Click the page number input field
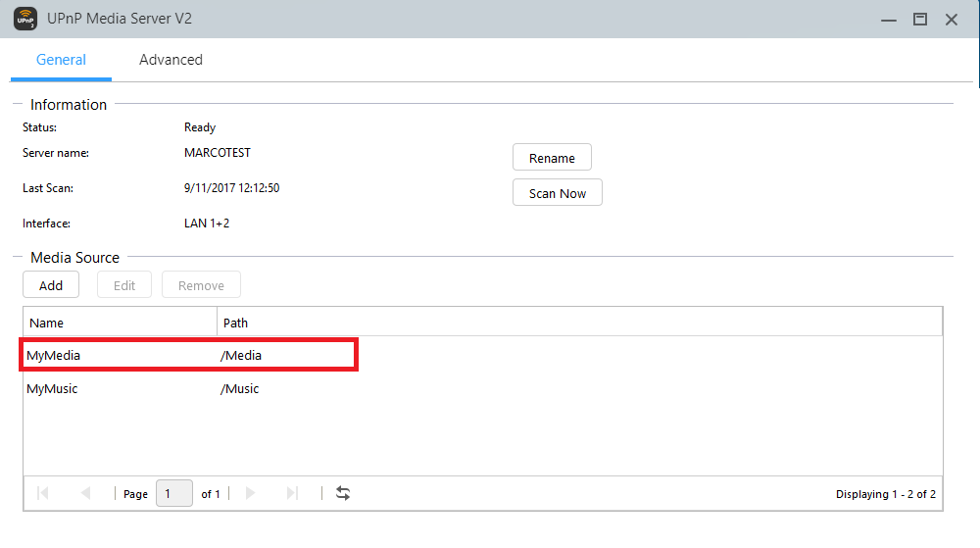 pos(173,494)
